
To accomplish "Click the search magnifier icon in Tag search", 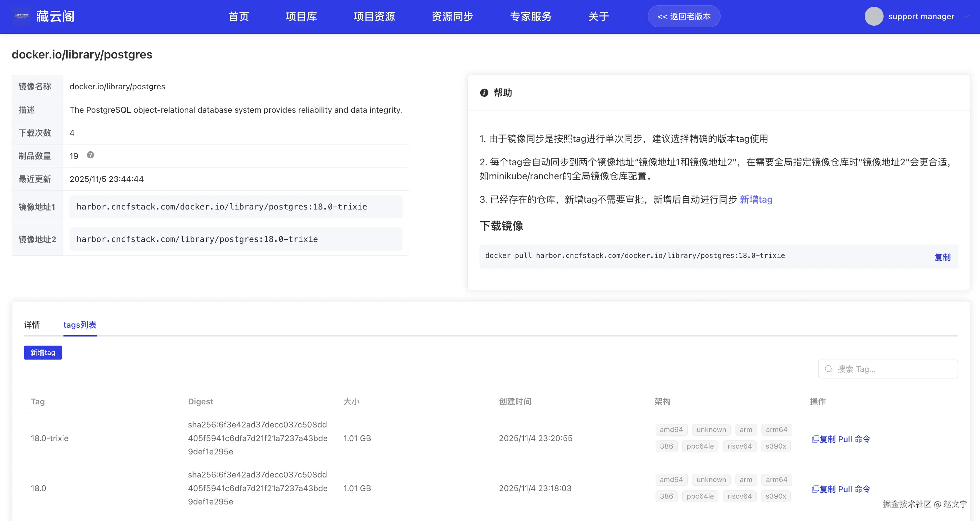I will click(828, 369).
